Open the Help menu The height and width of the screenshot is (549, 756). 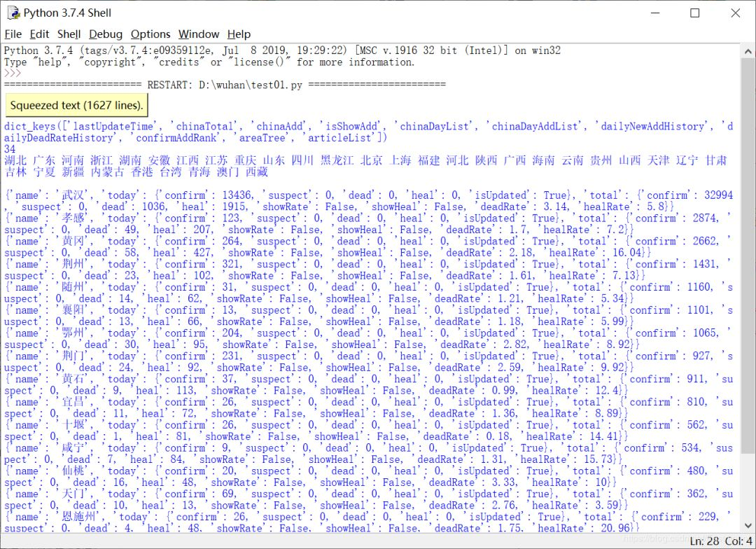tap(239, 34)
